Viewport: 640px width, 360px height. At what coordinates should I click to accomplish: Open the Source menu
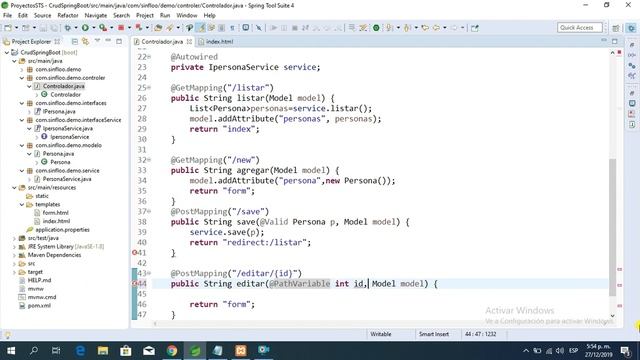pyautogui.click(x=42, y=16)
